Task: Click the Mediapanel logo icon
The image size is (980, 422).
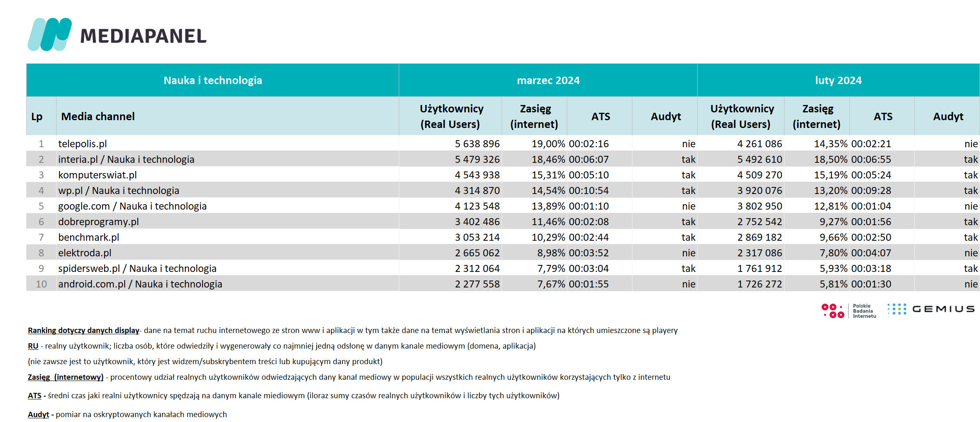Action: pyautogui.click(x=50, y=34)
